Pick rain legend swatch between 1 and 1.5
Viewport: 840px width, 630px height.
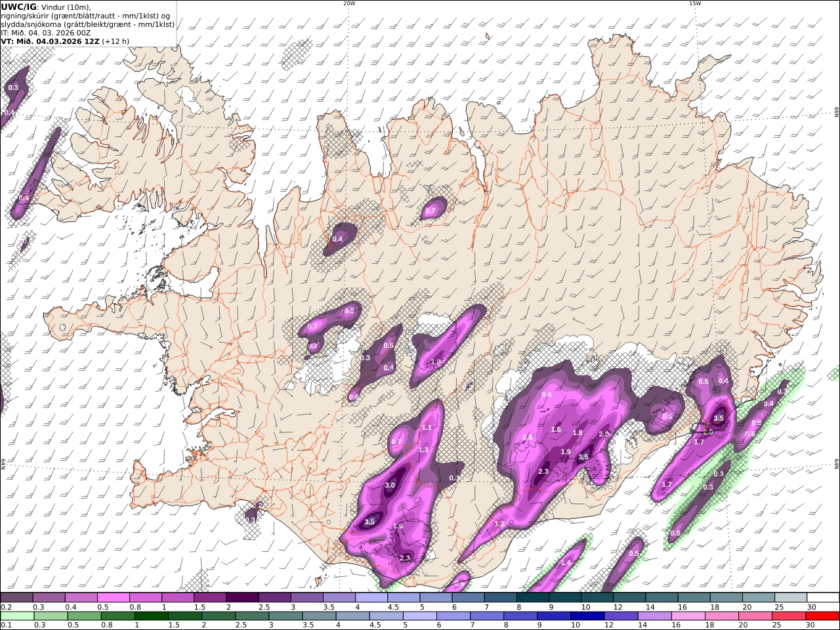152,616
